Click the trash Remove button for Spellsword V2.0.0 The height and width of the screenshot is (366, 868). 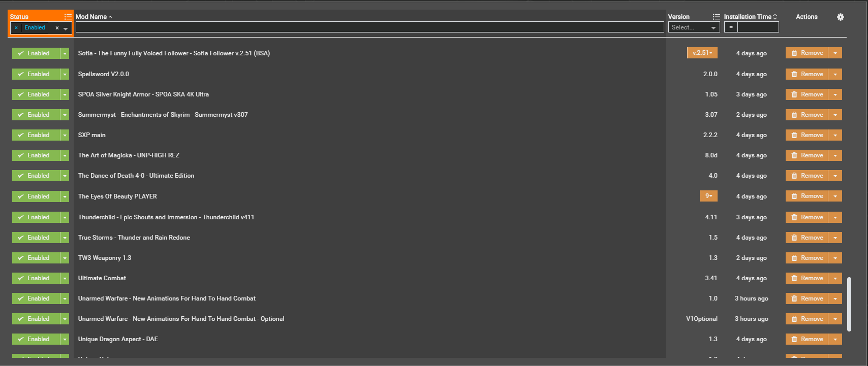pos(807,74)
